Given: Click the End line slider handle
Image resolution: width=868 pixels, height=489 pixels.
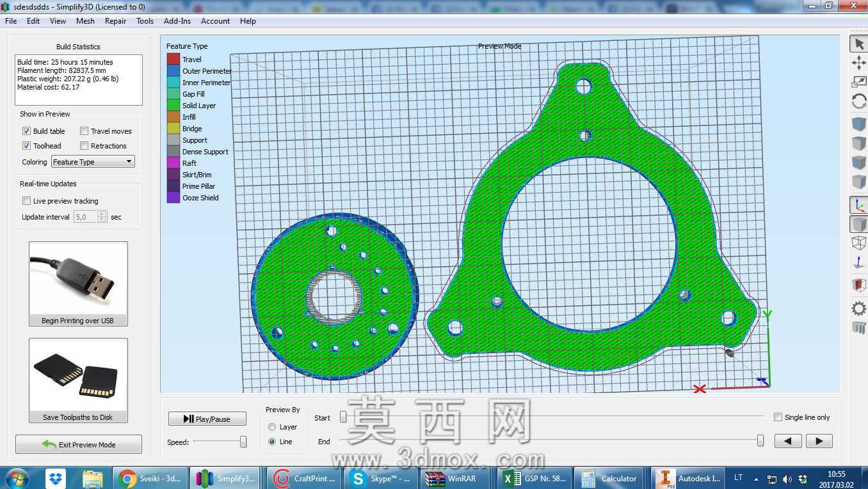Looking at the screenshot, I should 760,441.
